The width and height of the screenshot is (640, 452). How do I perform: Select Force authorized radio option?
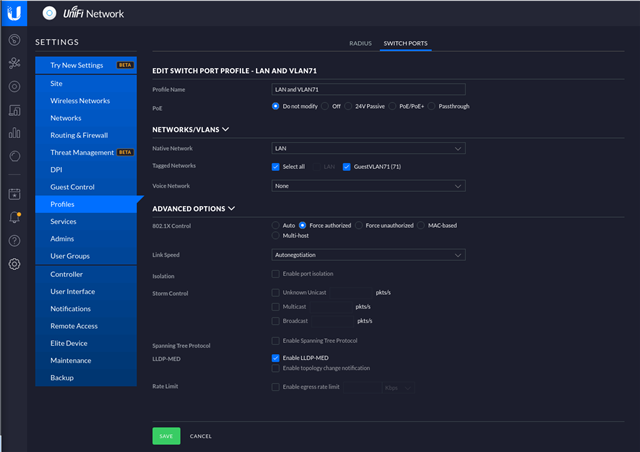pos(302,225)
